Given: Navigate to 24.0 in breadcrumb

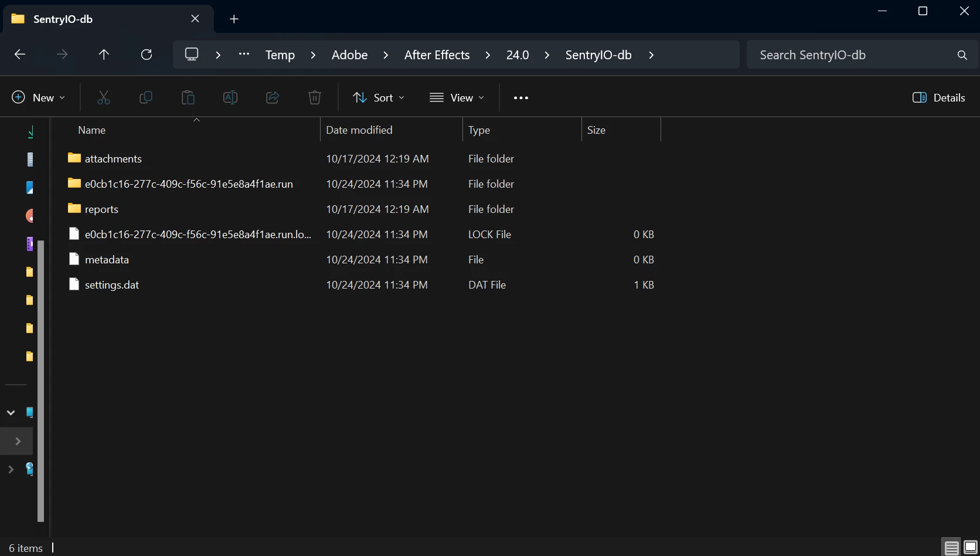Looking at the screenshot, I should point(518,55).
